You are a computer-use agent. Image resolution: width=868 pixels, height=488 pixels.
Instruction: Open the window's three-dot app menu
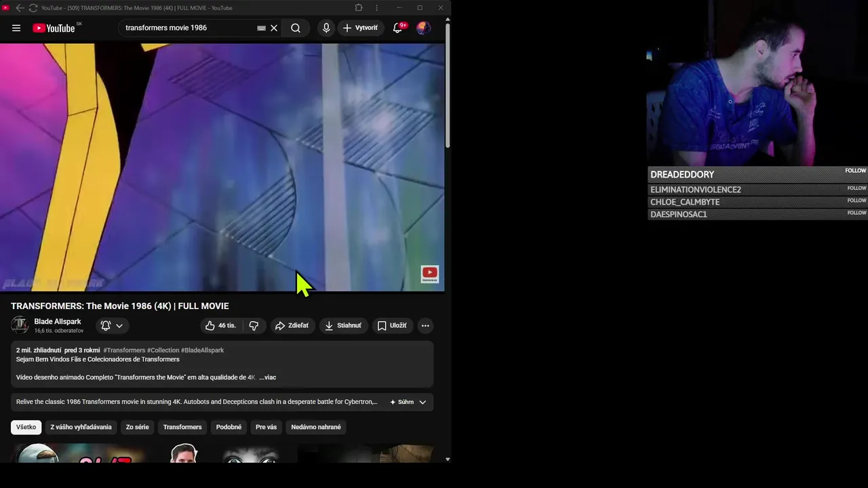pos(377,7)
